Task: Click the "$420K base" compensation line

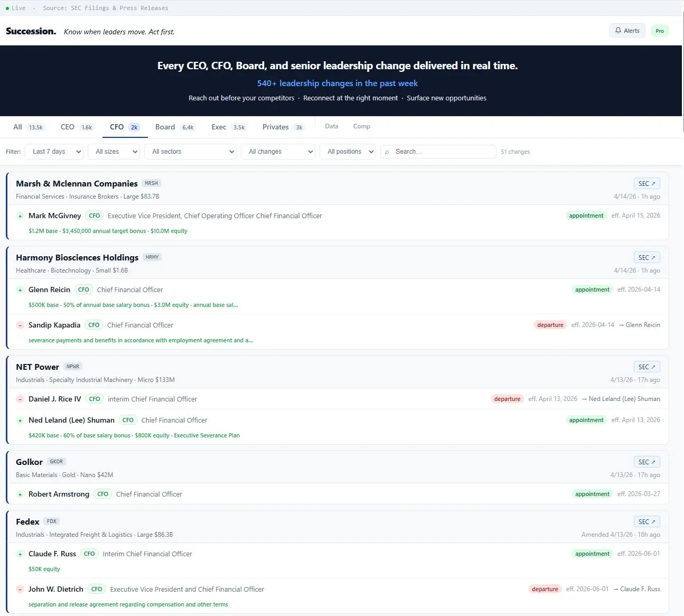Action: [134, 435]
